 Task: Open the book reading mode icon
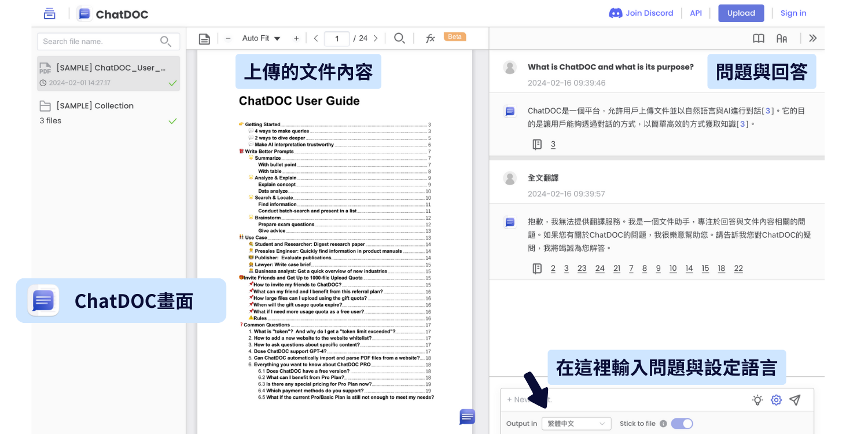coord(758,38)
